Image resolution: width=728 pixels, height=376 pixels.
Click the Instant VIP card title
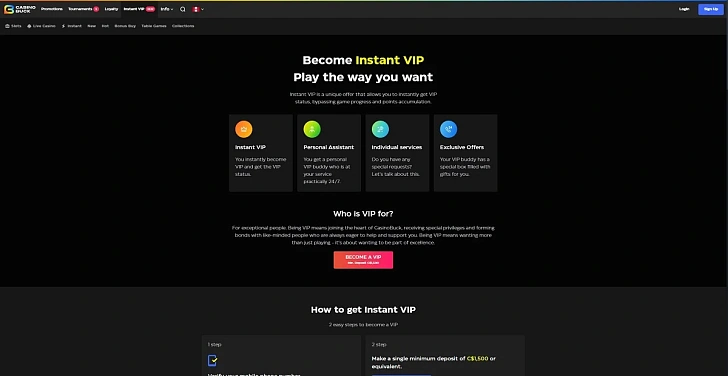(250, 147)
